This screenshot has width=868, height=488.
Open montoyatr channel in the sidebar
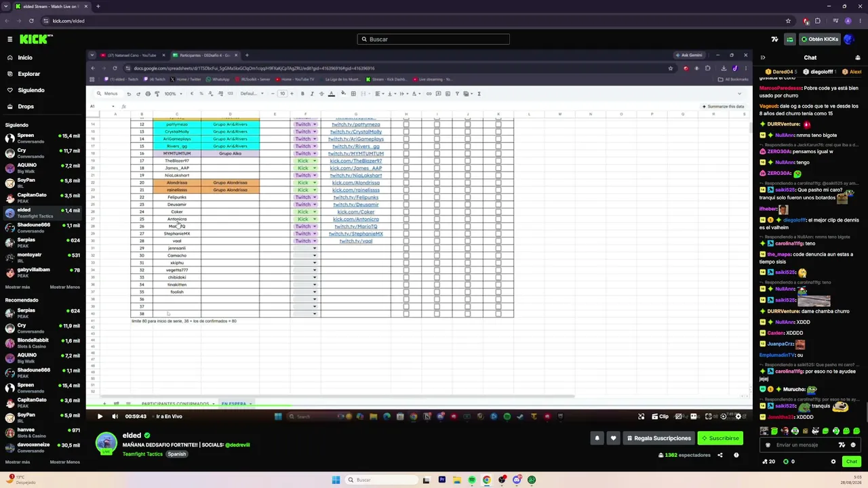[x=42, y=258]
